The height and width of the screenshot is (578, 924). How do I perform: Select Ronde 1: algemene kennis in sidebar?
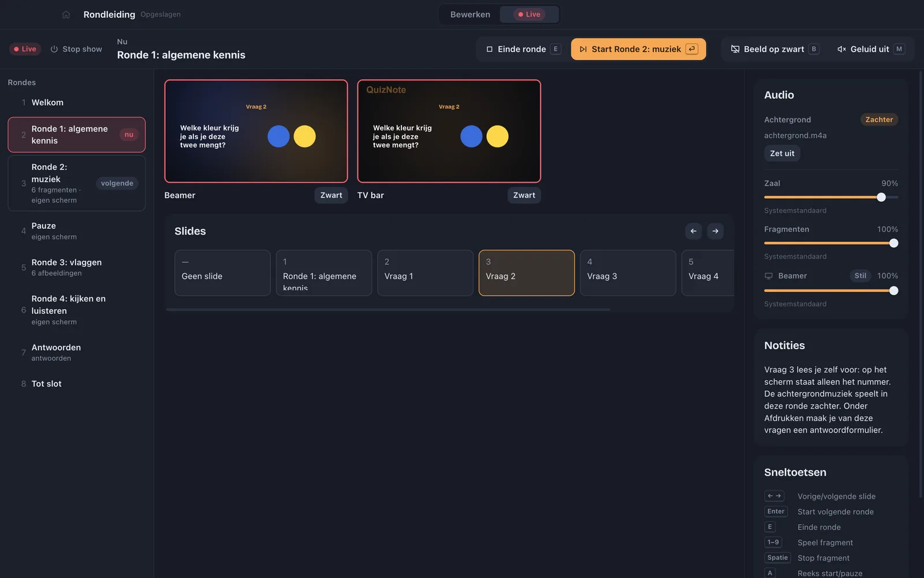coord(76,135)
